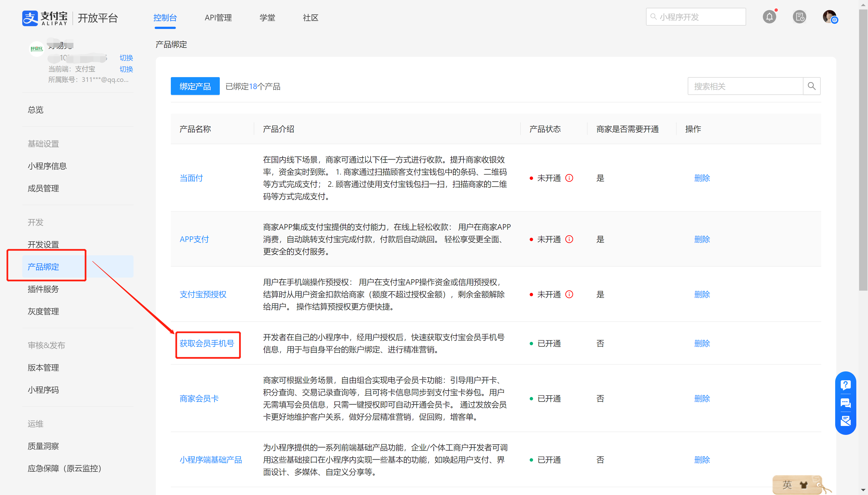Open the 商家会员卡 product link
The image size is (868, 495).
coord(199,398)
